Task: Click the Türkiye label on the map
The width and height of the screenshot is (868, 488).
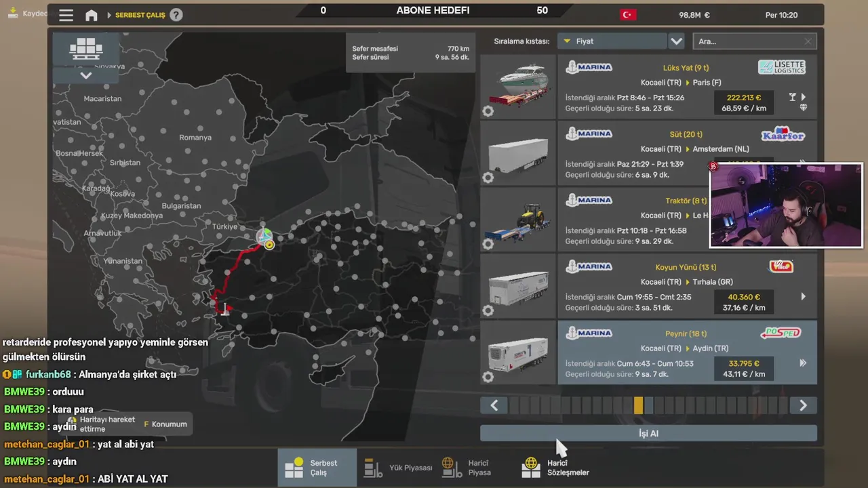Action: click(x=225, y=226)
